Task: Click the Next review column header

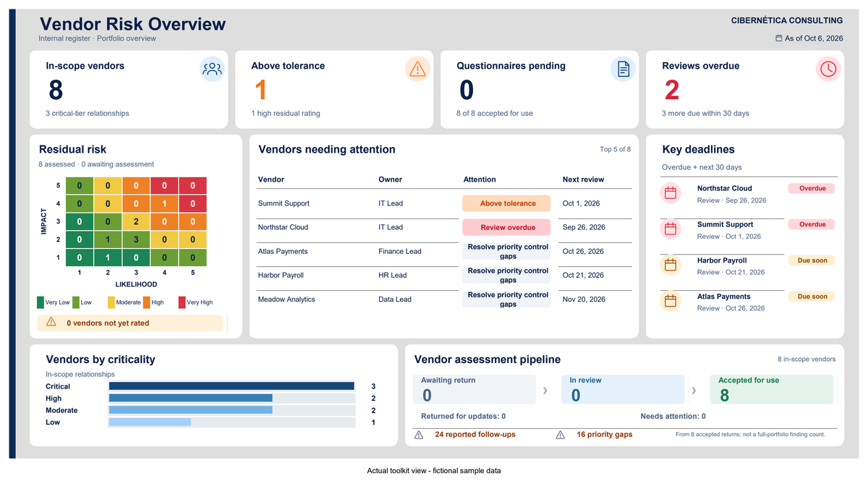Action: coord(583,179)
